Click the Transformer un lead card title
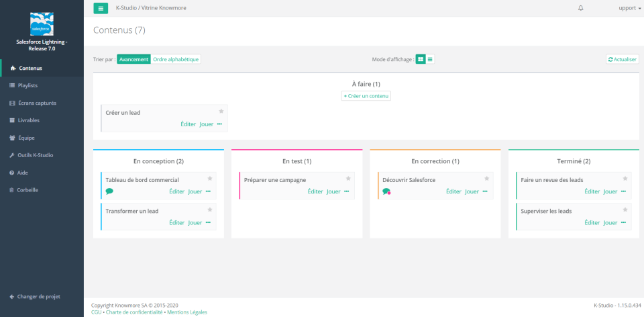Screen dimensions: 644x317 tap(132, 211)
